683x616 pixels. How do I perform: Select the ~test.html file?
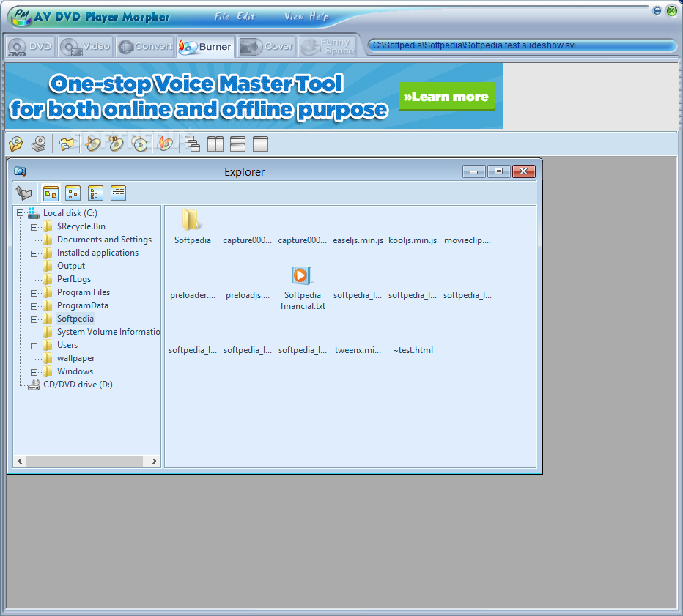point(413,350)
